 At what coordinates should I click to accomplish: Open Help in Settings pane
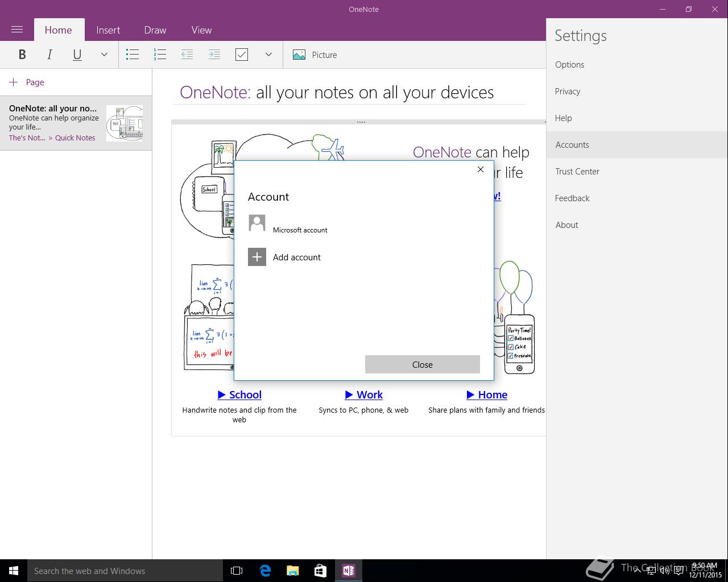tap(637, 118)
